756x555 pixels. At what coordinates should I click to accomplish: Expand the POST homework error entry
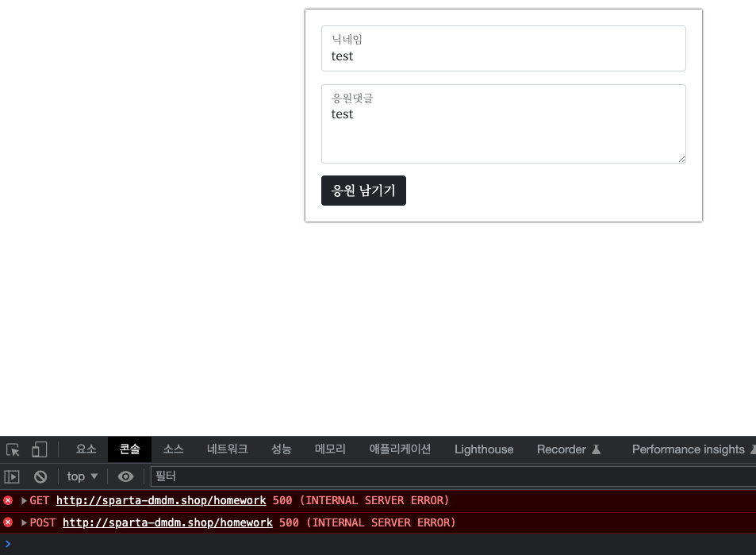[x=24, y=522]
